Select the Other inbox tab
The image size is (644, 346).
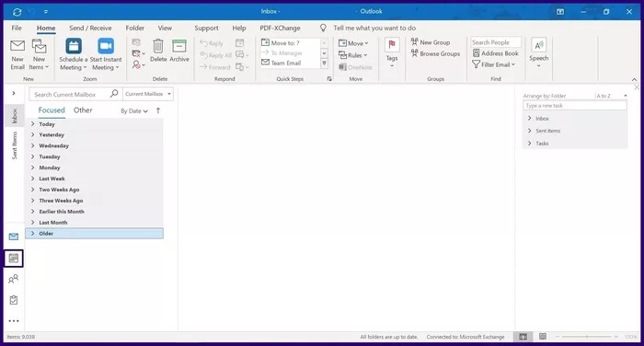tap(83, 110)
